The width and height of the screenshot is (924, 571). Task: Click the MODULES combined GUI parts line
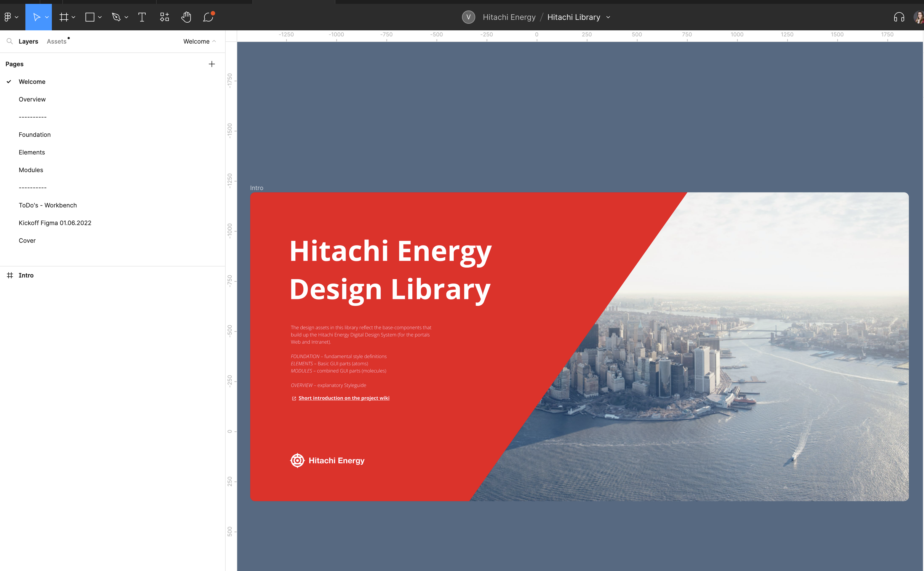point(338,371)
